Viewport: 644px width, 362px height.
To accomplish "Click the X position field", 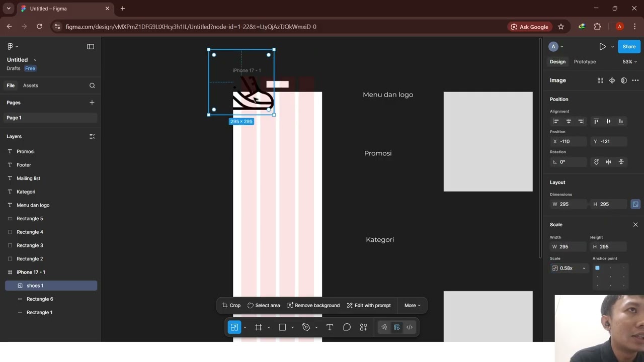I will (569, 142).
